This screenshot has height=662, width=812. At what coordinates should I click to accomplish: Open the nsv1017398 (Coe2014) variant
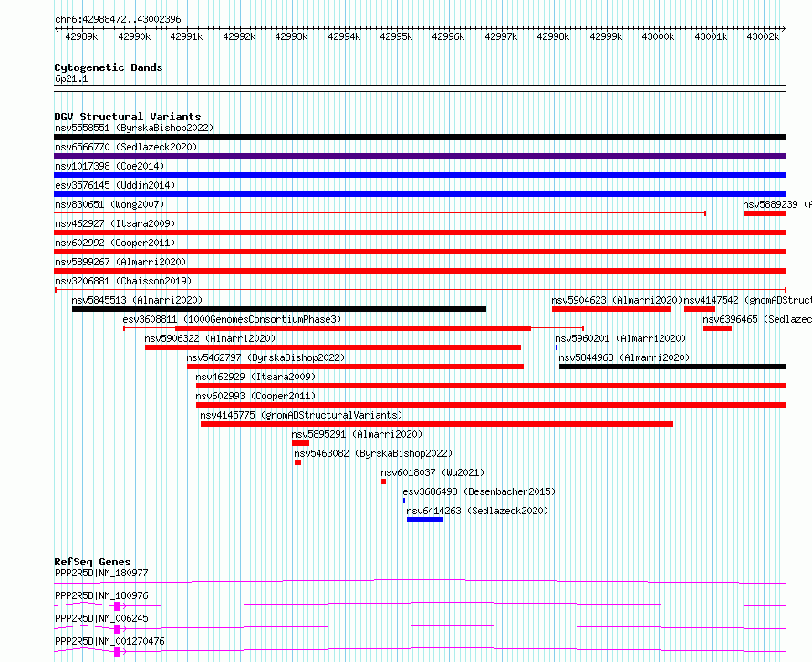109,166
